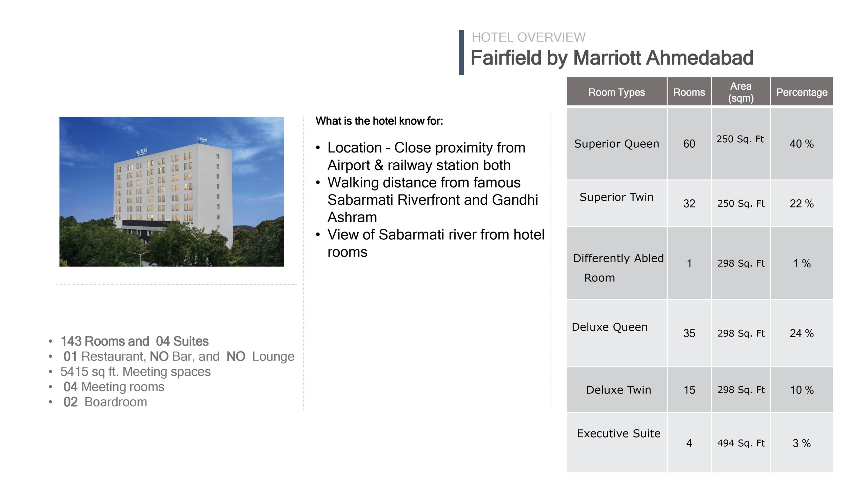Click the Superior Twin row label
This screenshot has height=488, width=868.
coord(617,197)
